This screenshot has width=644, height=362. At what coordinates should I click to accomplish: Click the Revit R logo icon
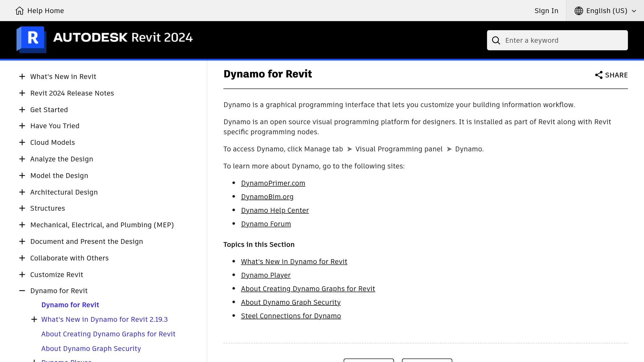click(31, 40)
